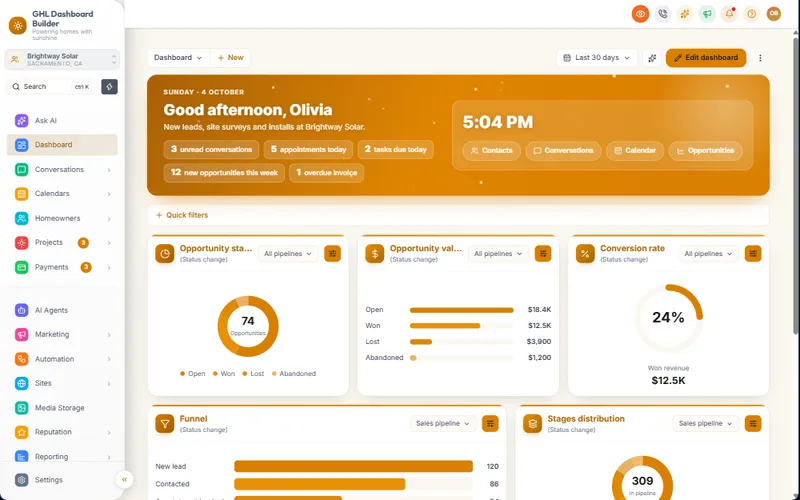The width and height of the screenshot is (800, 500).
Task: Click the Opportunity value dollar icon
Action: point(375,254)
